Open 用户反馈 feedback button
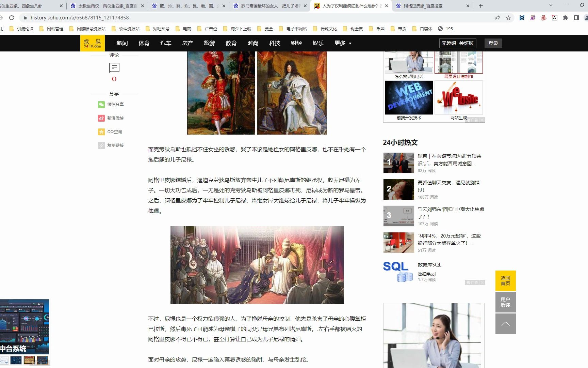The height and width of the screenshot is (368, 588). click(506, 302)
